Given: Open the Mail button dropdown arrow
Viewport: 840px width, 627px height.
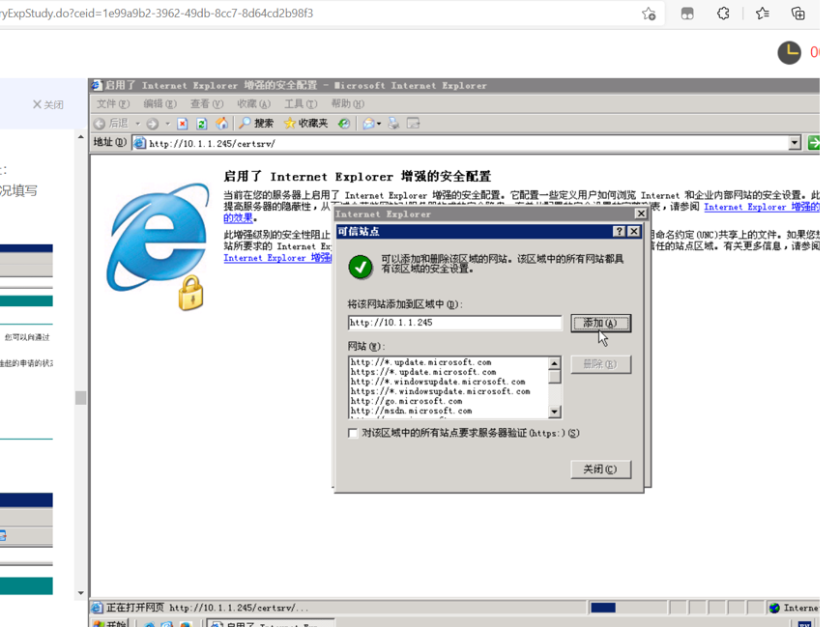Looking at the screenshot, I should (379, 124).
